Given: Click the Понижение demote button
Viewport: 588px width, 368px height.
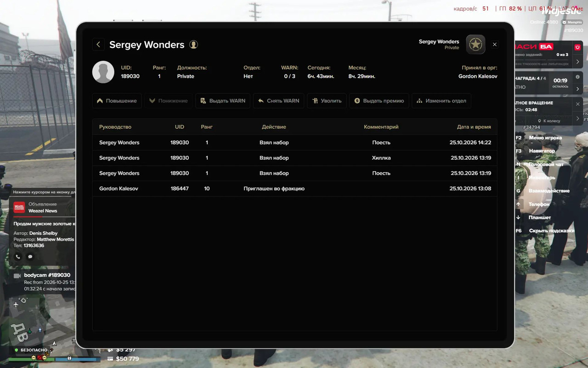Looking at the screenshot, I should click(x=169, y=101).
